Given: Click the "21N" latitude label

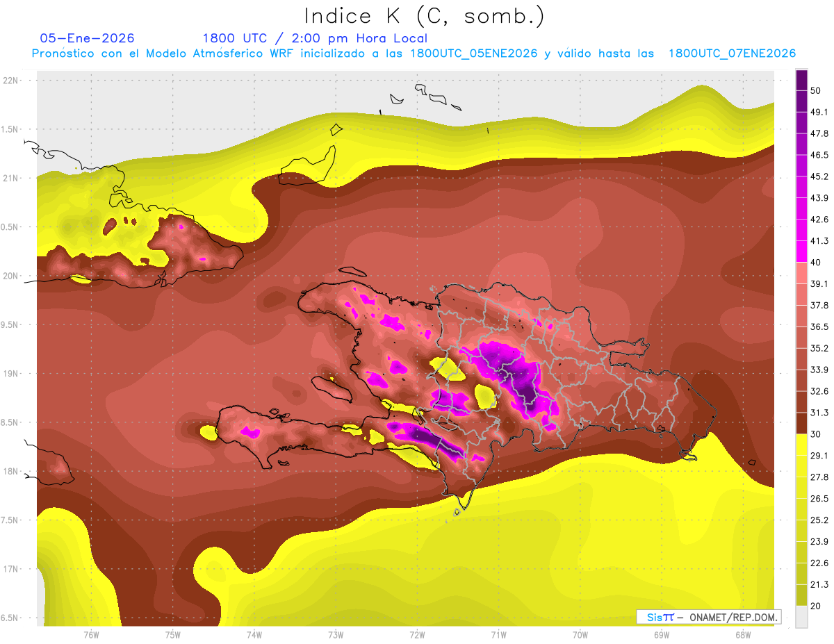Looking at the screenshot, I should tap(12, 178).
